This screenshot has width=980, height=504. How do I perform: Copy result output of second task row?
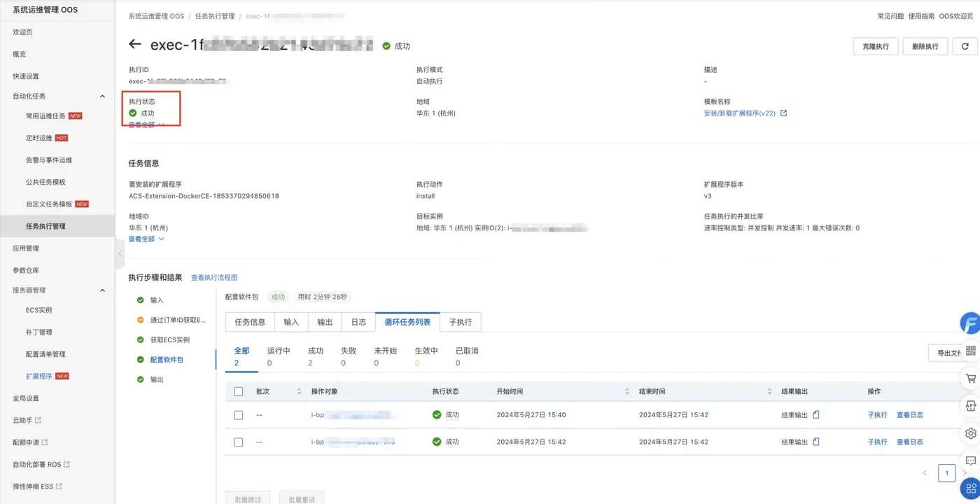pyautogui.click(x=816, y=442)
